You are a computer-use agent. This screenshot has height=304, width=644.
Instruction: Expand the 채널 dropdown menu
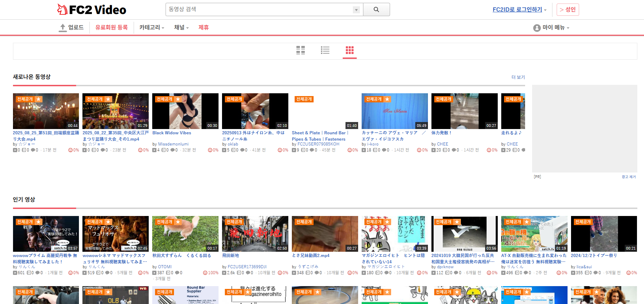[181, 27]
